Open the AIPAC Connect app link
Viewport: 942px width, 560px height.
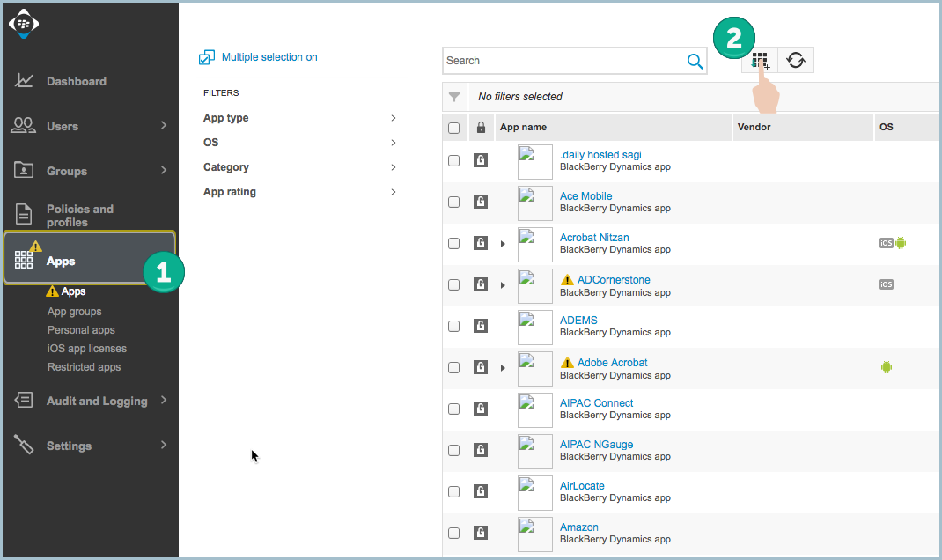click(596, 403)
